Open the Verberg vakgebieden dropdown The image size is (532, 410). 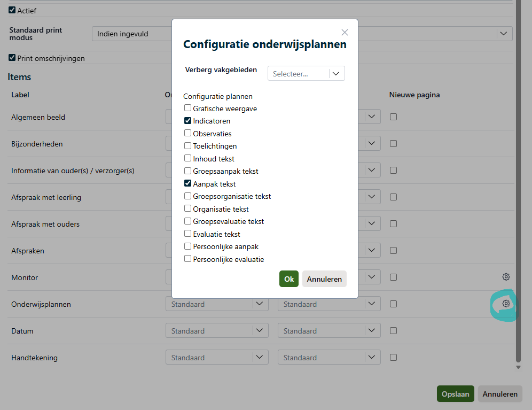[x=306, y=74]
